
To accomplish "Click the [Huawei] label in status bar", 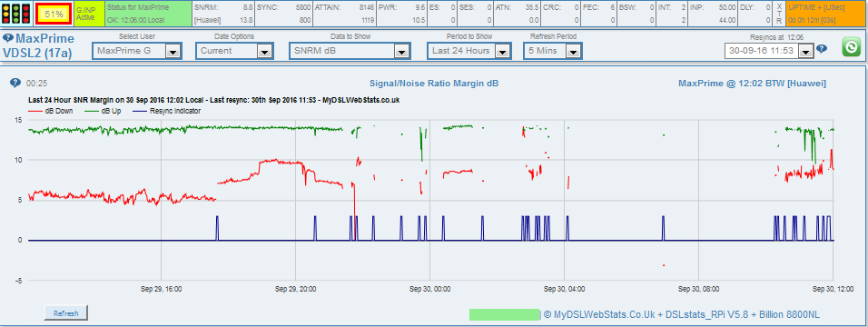I will pos(208,20).
